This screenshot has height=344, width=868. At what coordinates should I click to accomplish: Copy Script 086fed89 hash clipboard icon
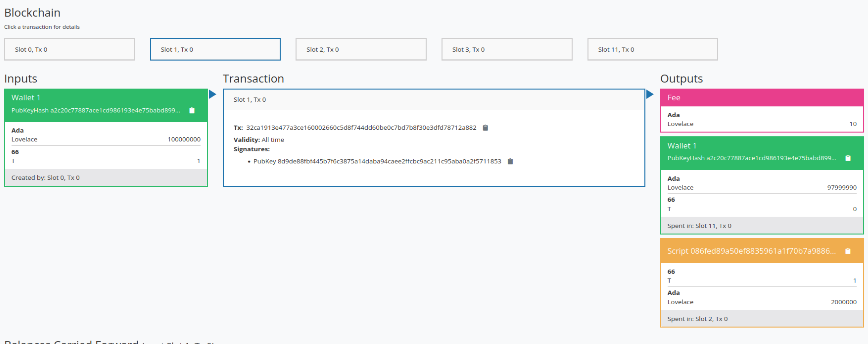point(848,251)
